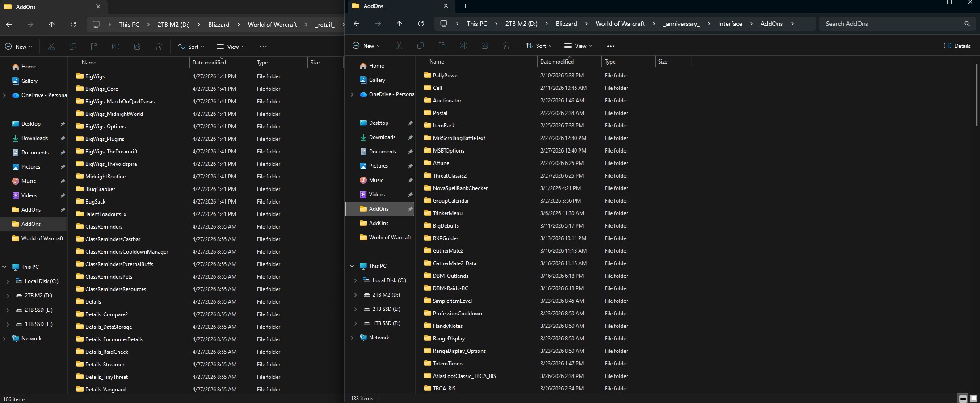Open the Sort dropdown in left window
The height and width of the screenshot is (403, 980).
191,47
